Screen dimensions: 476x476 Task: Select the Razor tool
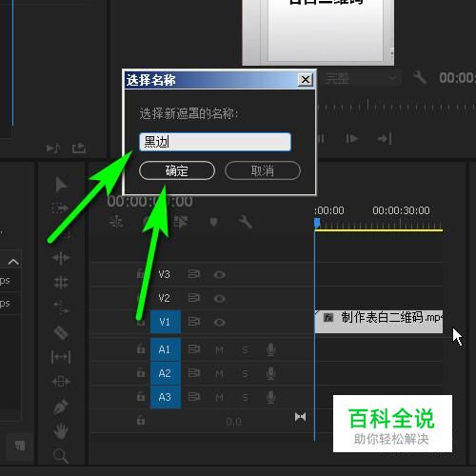(x=61, y=332)
